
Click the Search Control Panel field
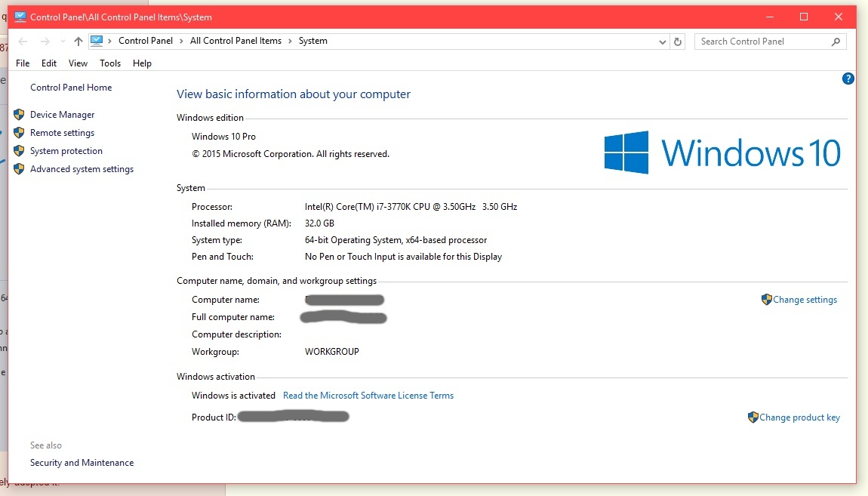(770, 42)
